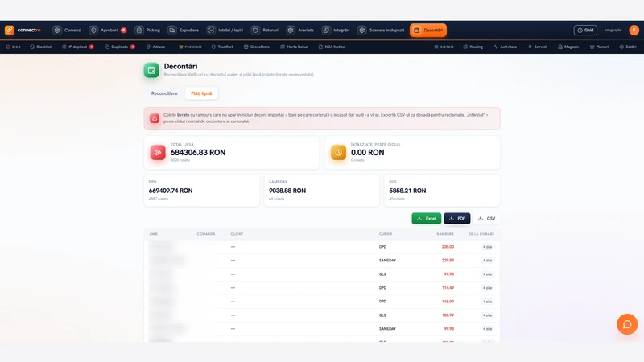Switch to the Reconciliere tab

click(164, 93)
